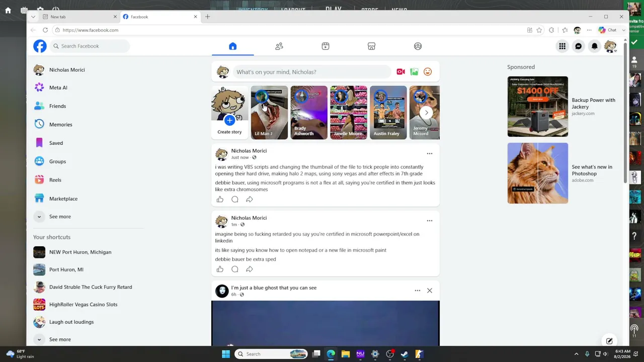Image resolution: width=644 pixels, height=362 pixels.
Task: Open the Settings gear on the taskbar
Action: pyautogui.click(x=375, y=354)
